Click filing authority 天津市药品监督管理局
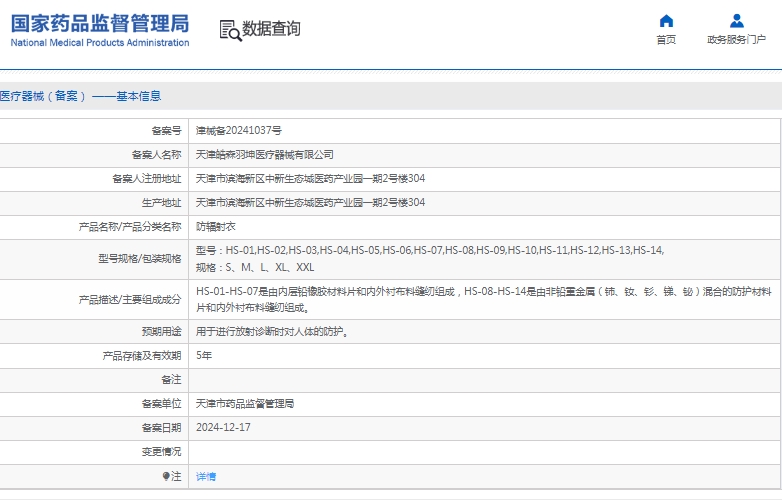This screenshot has height=500, width=782. pos(245,403)
